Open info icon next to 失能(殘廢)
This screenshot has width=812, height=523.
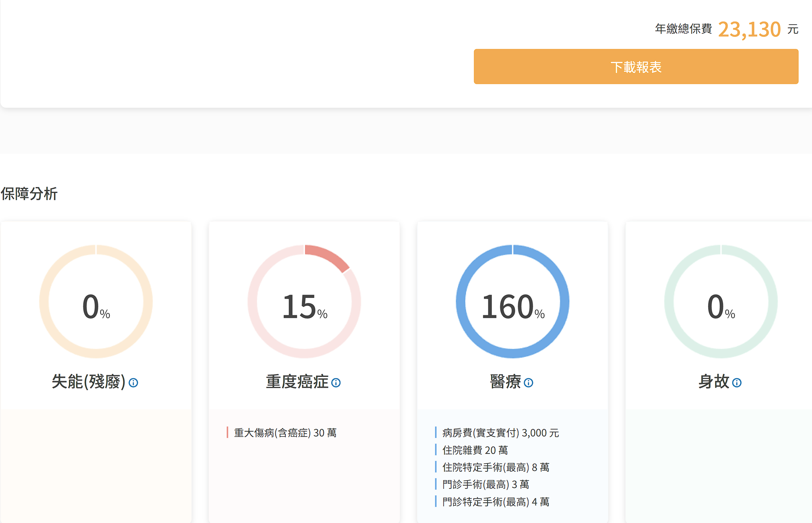coord(134,383)
